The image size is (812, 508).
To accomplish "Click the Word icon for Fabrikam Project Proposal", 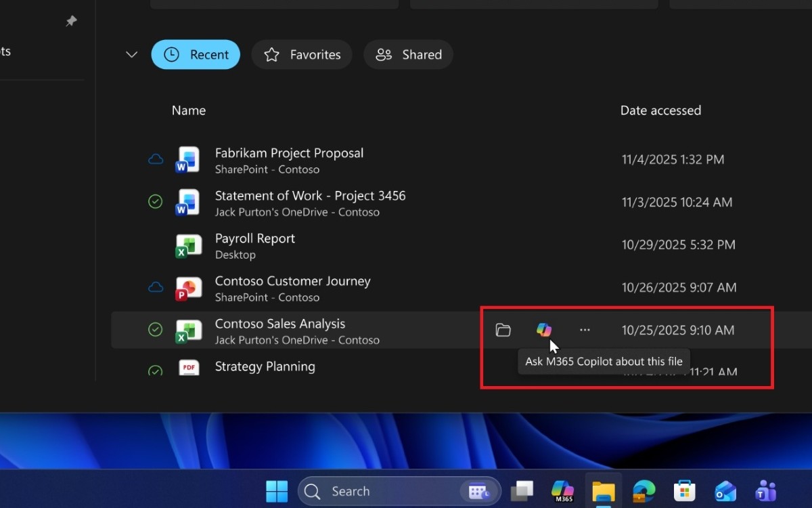I will tap(187, 160).
